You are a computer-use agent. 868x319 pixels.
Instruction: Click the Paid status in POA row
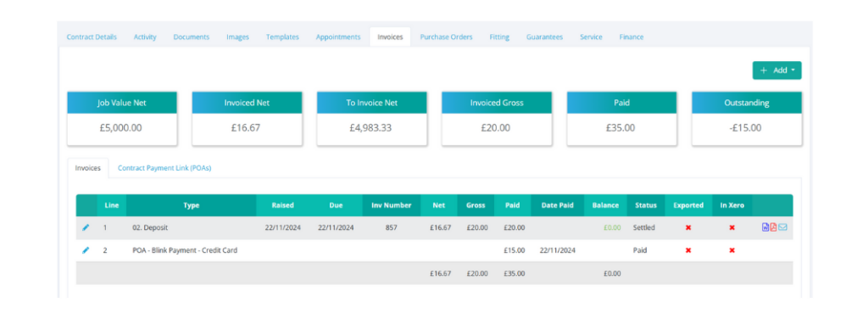pos(640,250)
